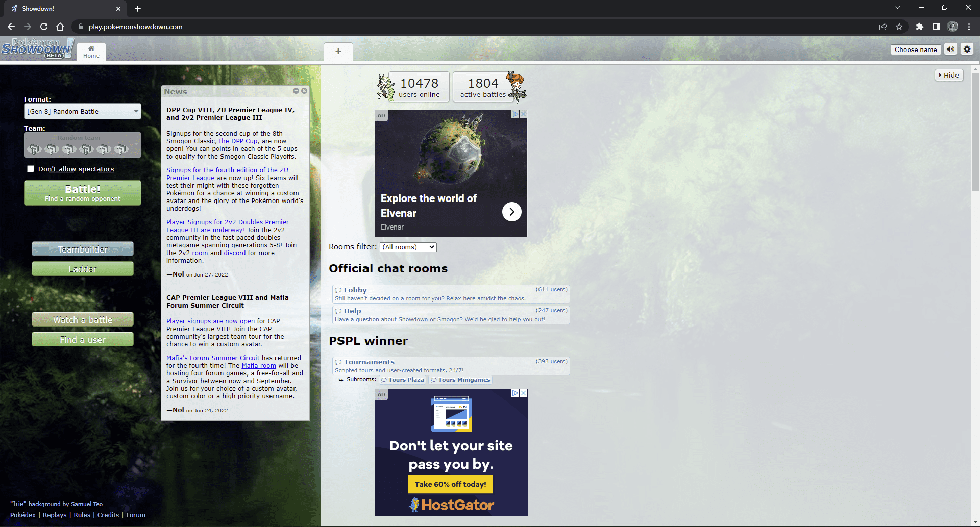
Task: Click the Choose name button
Action: click(916, 49)
